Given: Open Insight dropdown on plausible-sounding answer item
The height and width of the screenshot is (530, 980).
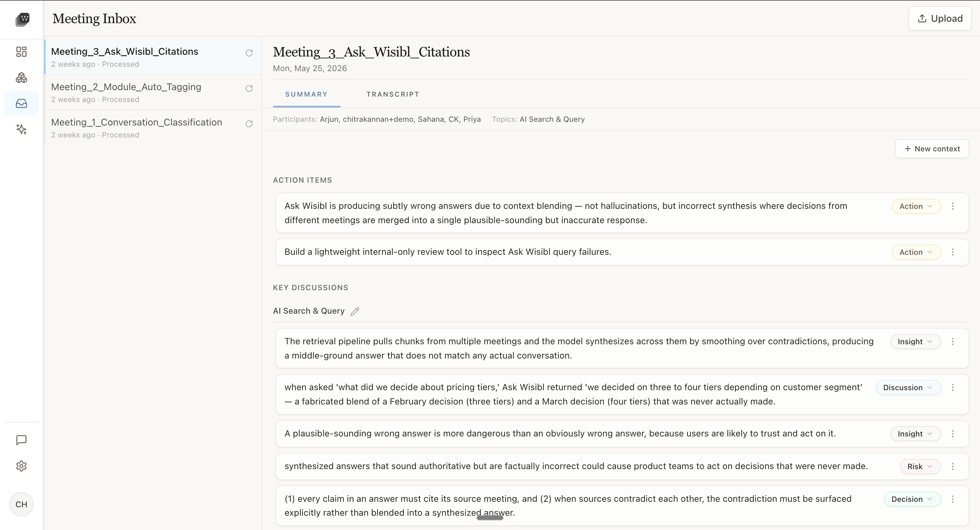Looking at the screenshot, I should 915,434.
